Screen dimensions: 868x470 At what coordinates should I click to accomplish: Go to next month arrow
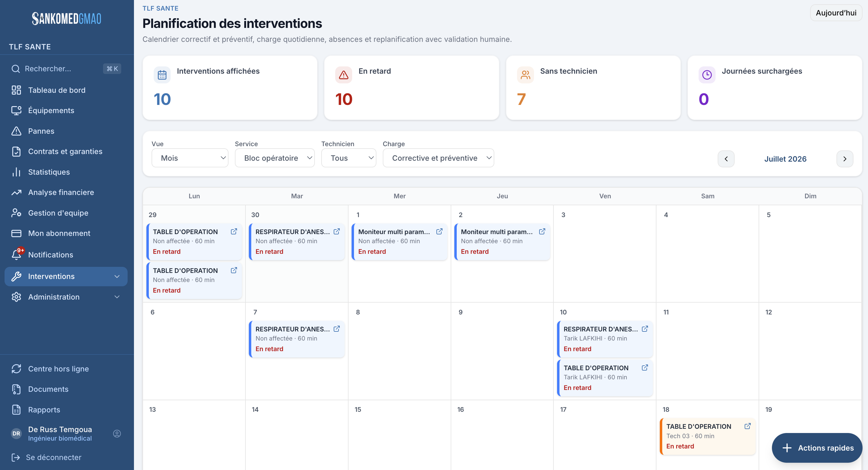pyautogui.click(x=845, y=159)
